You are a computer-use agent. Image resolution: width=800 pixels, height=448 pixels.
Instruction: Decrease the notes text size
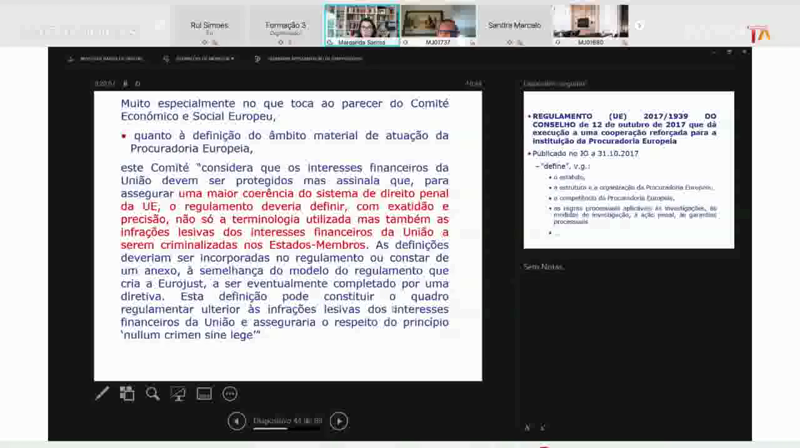(x=543, y=427)
